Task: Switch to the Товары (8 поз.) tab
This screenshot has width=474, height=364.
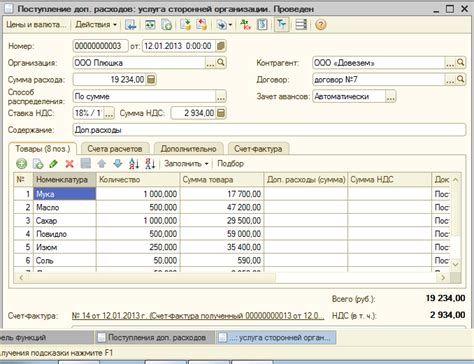Action: (43, 149)
